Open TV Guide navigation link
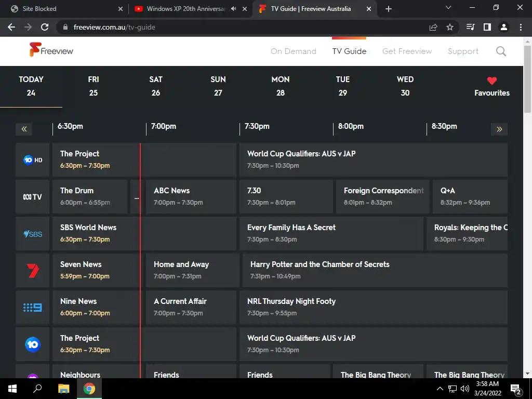532x399 pixels. tap(349, 51)
